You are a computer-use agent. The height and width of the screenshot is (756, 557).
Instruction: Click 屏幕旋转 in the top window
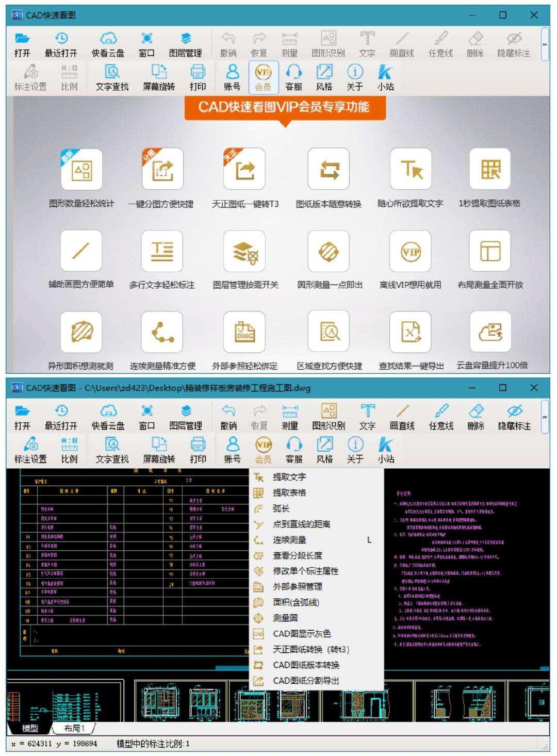[x=159, y=78]
